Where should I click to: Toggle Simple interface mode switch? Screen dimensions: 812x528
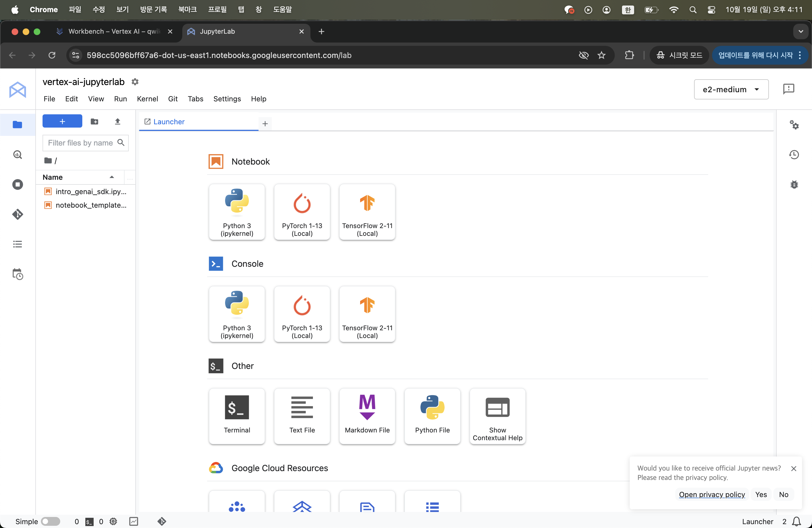point(51,521)
